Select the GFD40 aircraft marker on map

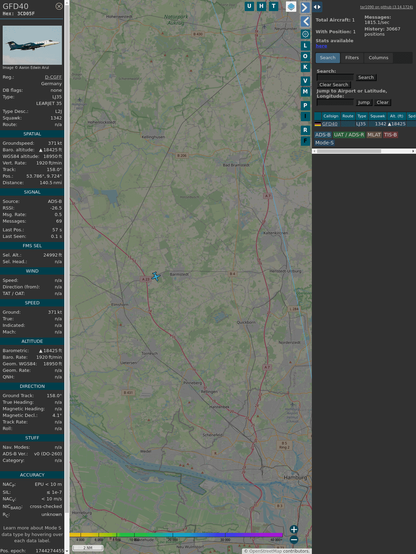pos(156,276)
